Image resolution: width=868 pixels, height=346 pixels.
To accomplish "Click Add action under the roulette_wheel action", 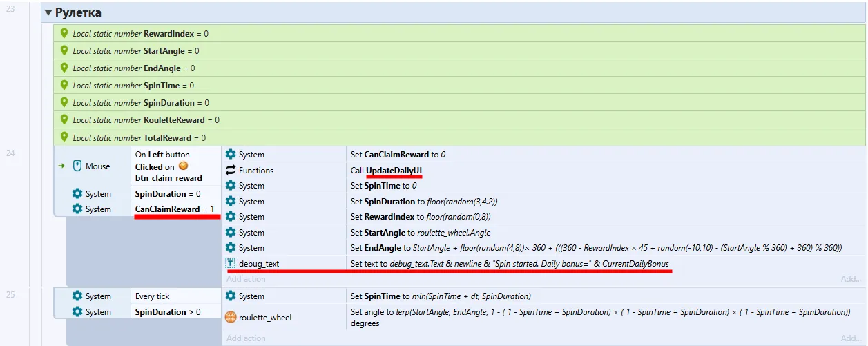I will (x=246, y=338).
